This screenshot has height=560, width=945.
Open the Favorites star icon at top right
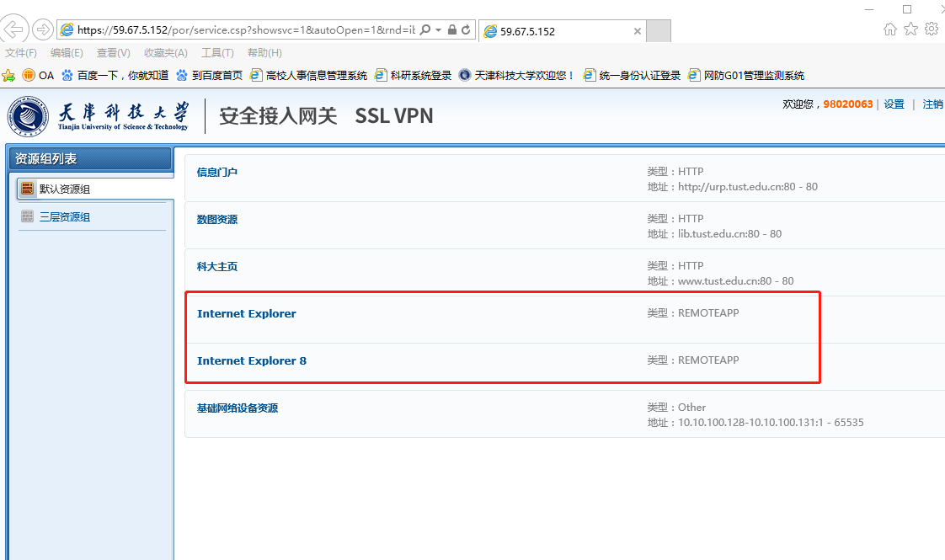coord(910,29)
